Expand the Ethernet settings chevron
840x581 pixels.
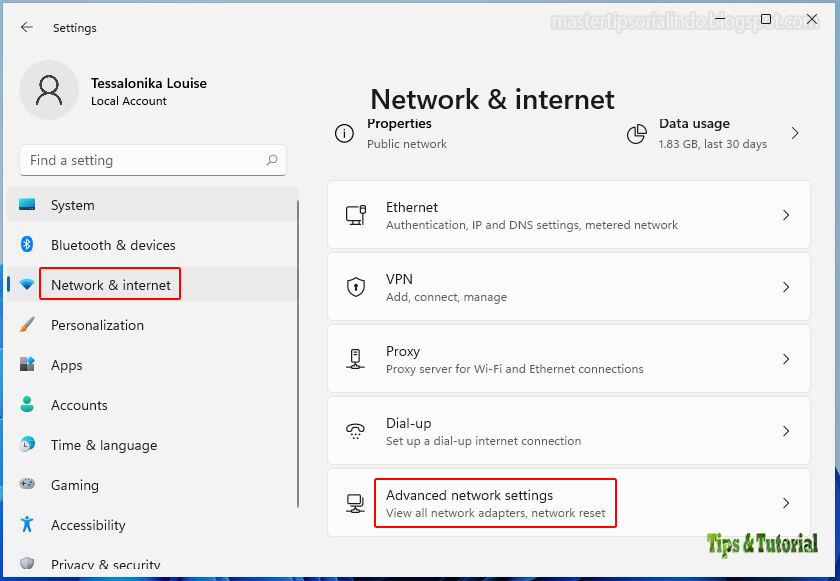pyautogui.click(x=786, y=214)
